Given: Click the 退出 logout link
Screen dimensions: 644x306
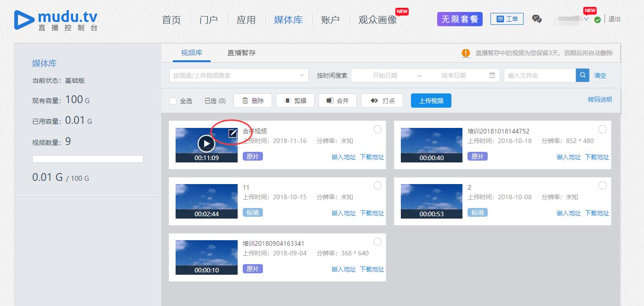Looking at the screenshot, I should pos(615,19).
